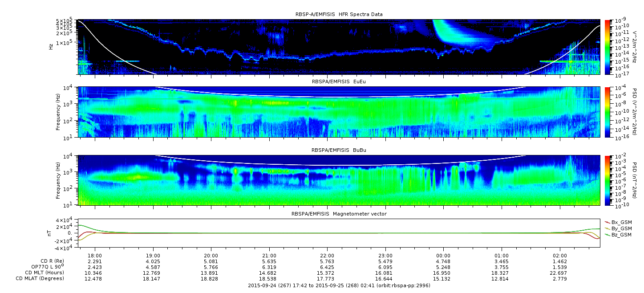Select the Bx_GSM legend entry
The image size is (644, 293).
(621, 222)
